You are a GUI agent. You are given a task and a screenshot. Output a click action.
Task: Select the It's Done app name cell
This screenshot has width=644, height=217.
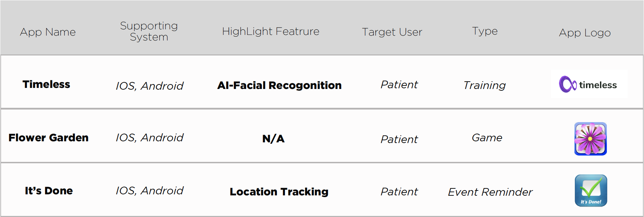(49, 191)
